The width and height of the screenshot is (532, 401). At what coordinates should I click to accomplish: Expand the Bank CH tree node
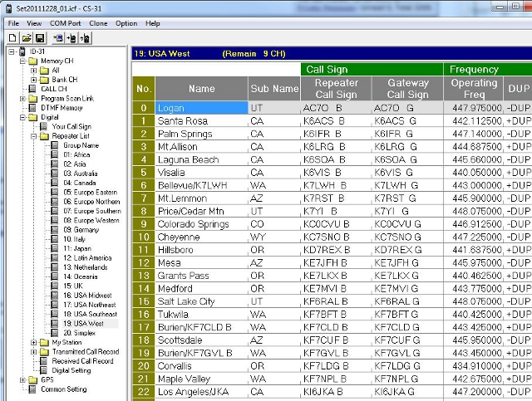(34, 80)
